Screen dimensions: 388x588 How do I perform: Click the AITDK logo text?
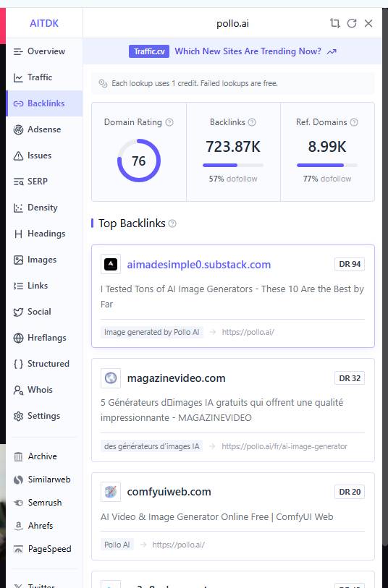point(44,23)
